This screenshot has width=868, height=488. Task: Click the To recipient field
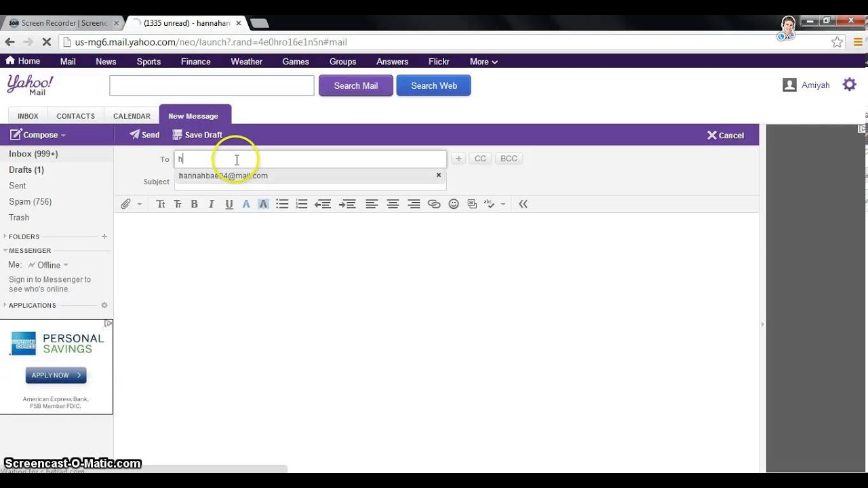pyautogui.click(x=311, y=159)
